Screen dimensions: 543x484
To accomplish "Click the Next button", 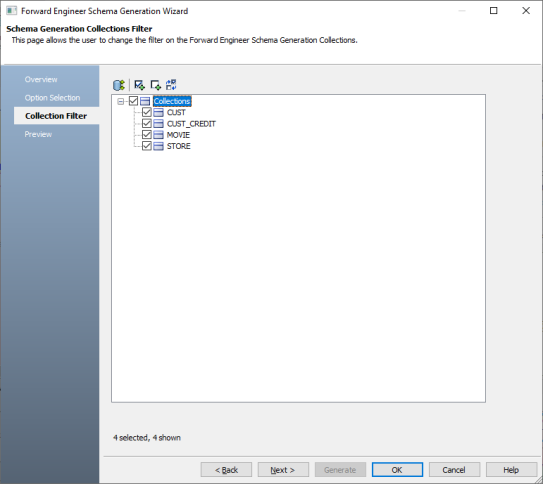I will [x=283, y=470].
